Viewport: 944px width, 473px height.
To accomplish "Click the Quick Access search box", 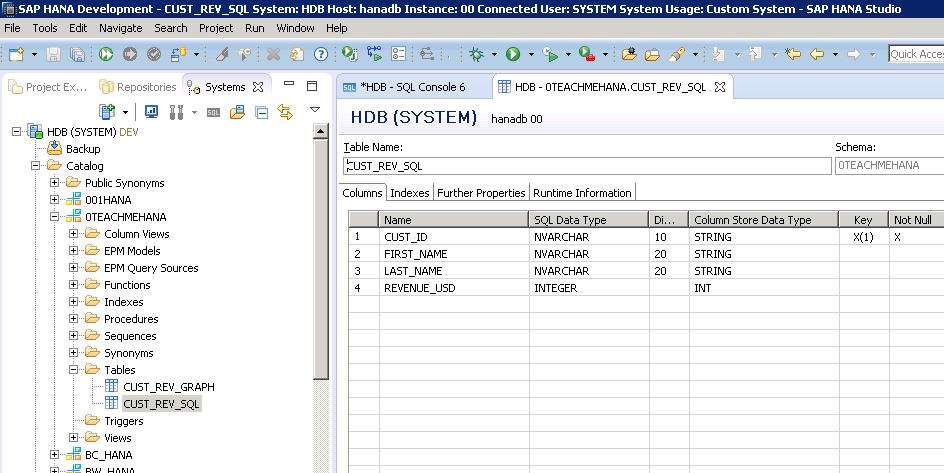I will coord(916,54).
